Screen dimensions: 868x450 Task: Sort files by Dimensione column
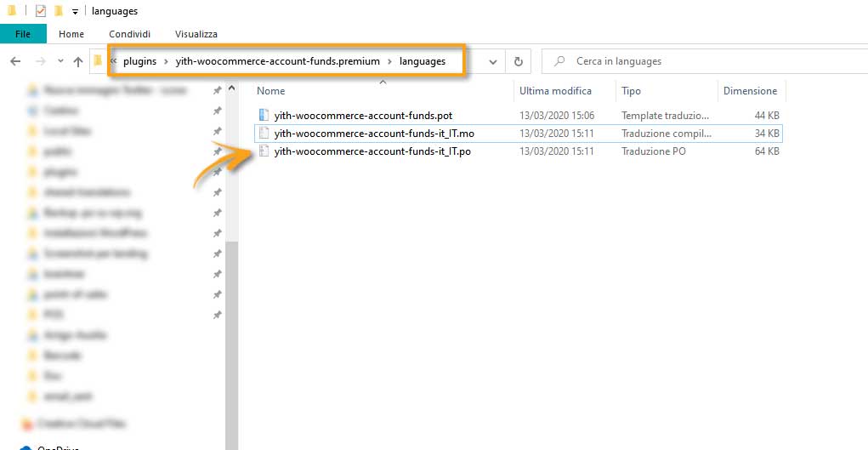click(750, 91)
